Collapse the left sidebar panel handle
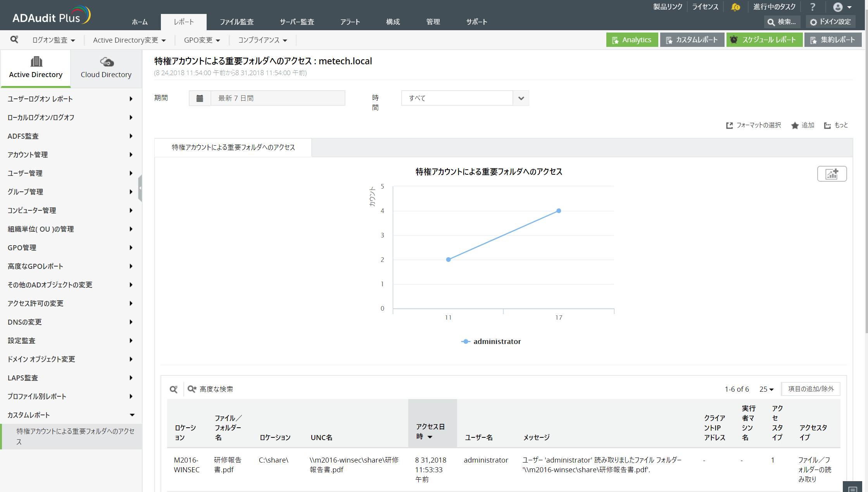The image size is (868, 492). [140, 188]
